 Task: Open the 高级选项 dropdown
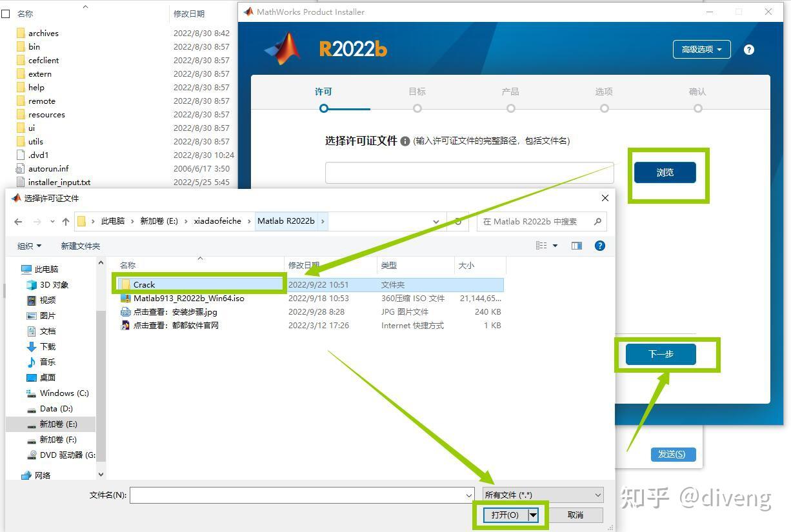(x=701, y=49)
